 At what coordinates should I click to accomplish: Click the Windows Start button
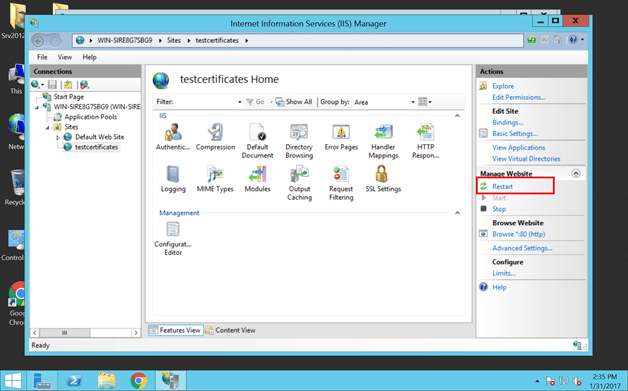click(13, 380)
